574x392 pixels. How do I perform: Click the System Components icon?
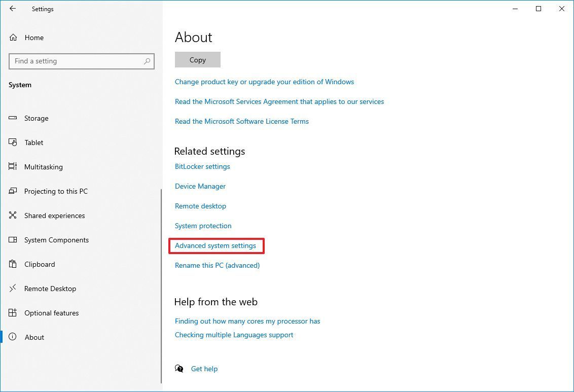point(13,240)
